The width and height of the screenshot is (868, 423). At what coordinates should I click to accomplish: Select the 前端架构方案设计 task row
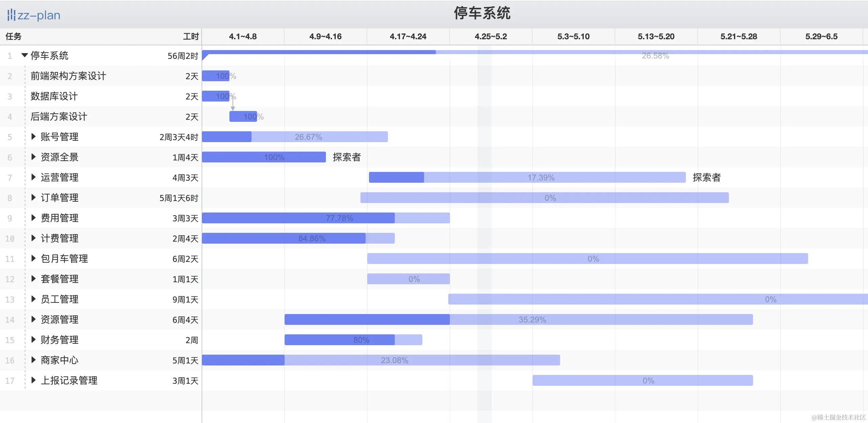point(68,76)
